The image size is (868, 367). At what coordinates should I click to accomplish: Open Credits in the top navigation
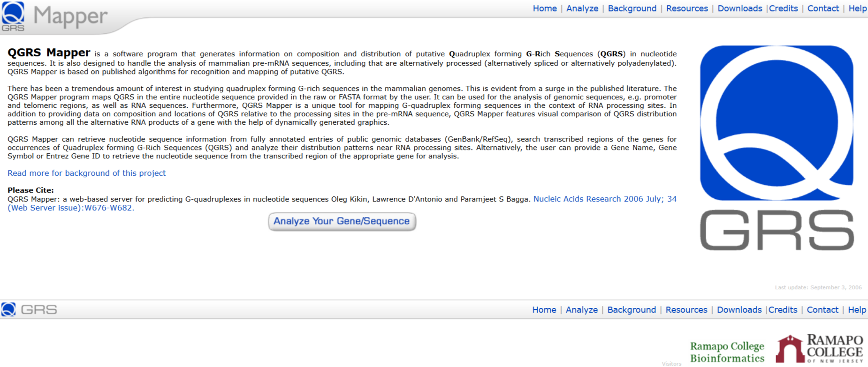tap(784, 8)
